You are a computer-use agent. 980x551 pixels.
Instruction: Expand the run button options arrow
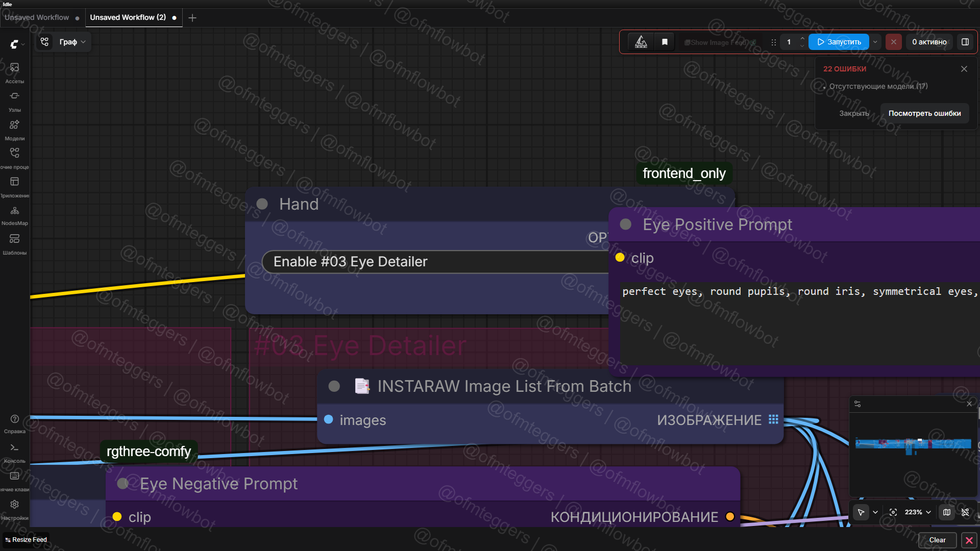(x=875, y=42)
